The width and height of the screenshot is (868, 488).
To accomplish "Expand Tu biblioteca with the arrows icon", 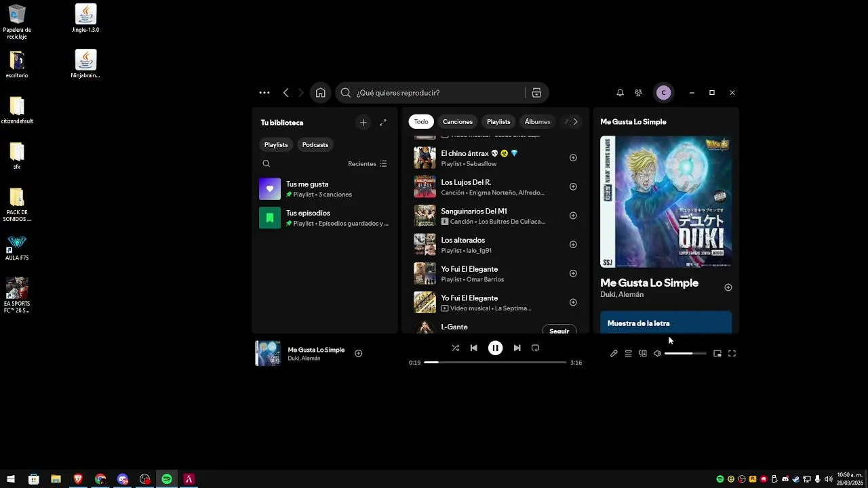I will [383, 123].
